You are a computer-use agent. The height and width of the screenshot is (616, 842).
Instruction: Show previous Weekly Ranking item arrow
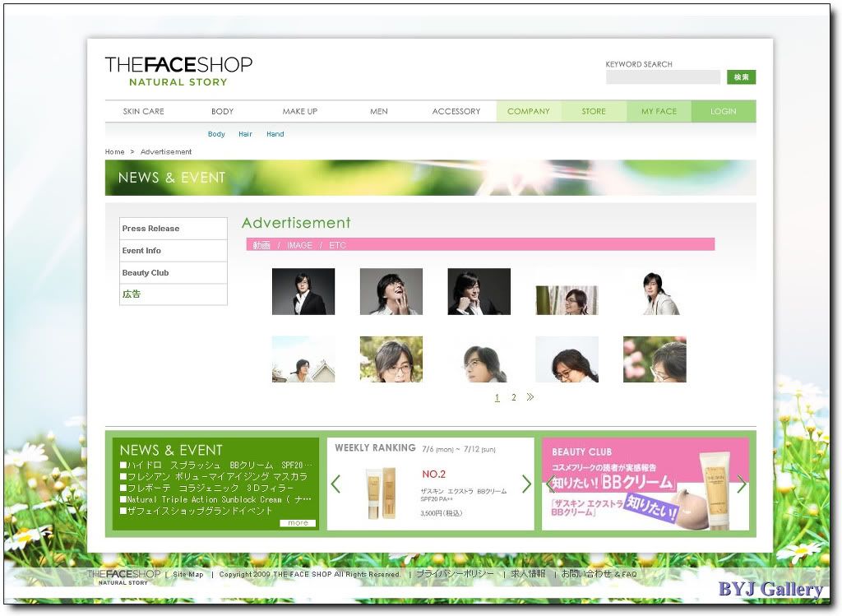click(x=336, y=484)
